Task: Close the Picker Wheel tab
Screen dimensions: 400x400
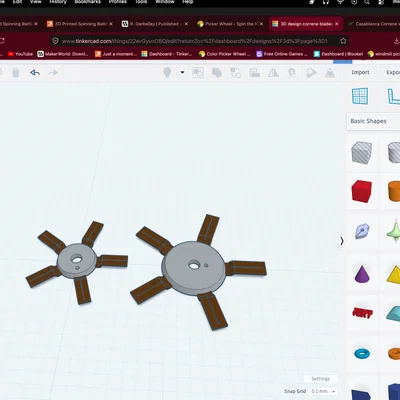Action: (261, 24)
